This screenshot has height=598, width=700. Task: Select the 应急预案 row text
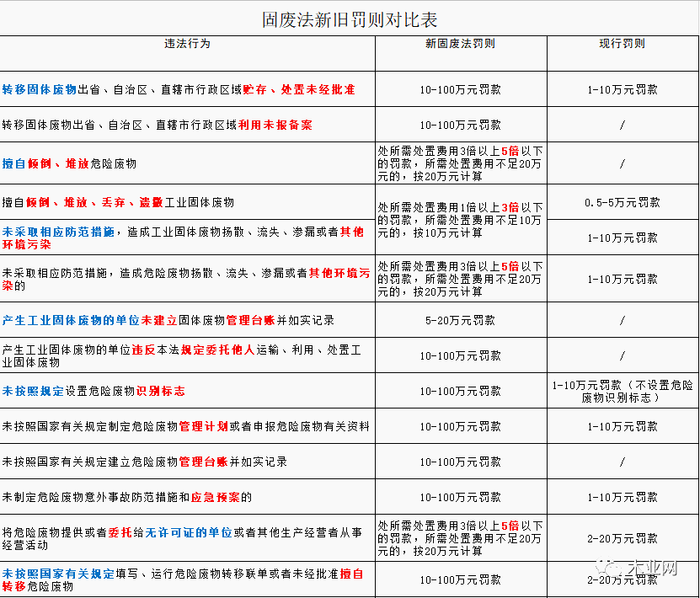click(x=127, y=497)
